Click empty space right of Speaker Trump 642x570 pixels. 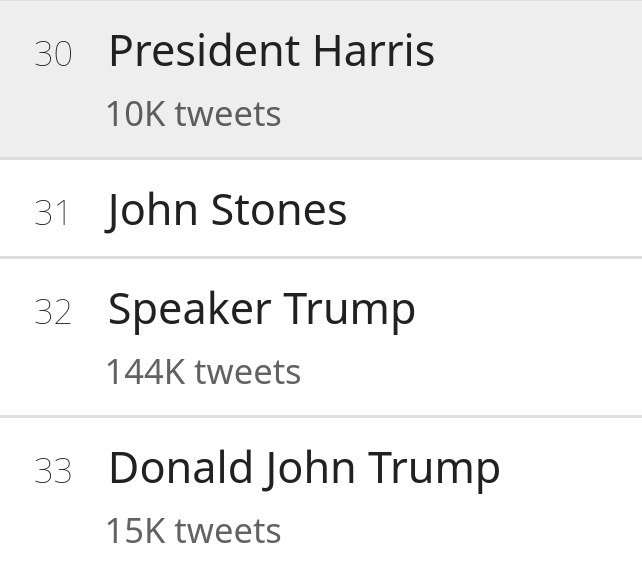pyautogui.click(x=530, y=310)
